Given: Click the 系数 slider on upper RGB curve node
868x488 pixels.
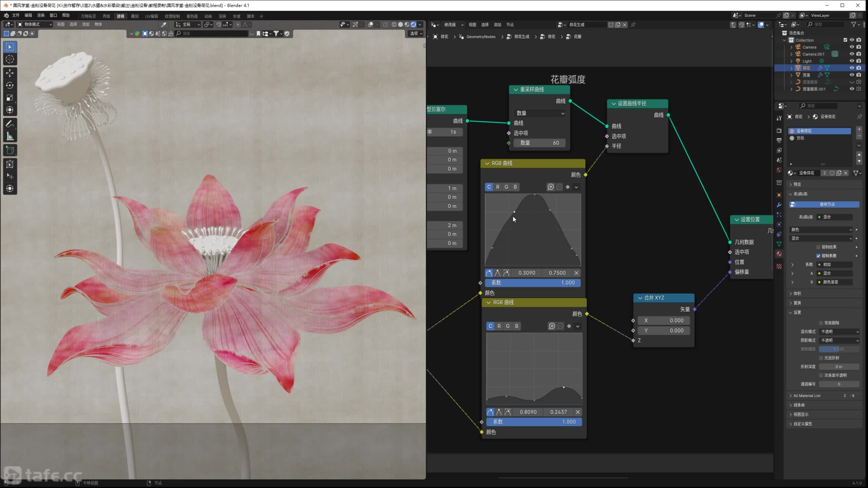Looking at the screenshot, I should coord(533,283).
